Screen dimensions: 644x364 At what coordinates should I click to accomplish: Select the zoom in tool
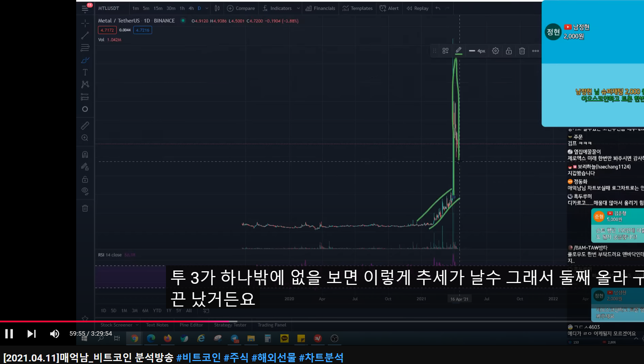(x=85, y=138)
